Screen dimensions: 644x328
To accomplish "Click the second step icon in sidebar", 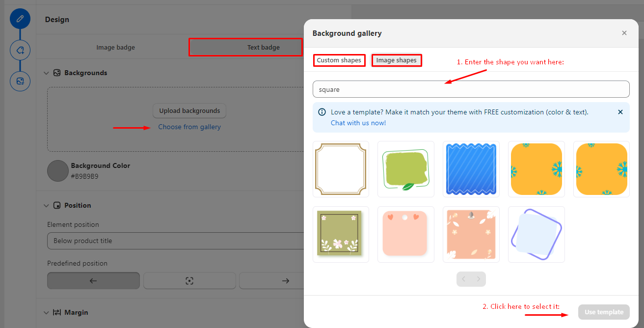I will click(20, 50).
